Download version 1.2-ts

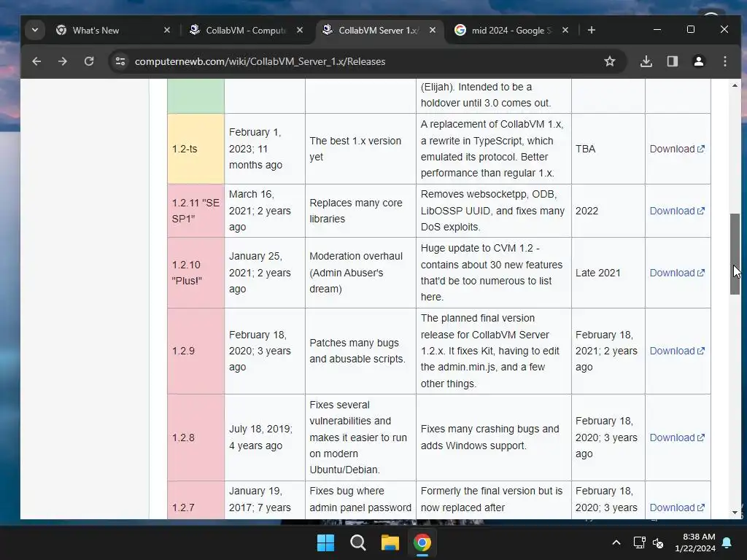click(677, 149)
